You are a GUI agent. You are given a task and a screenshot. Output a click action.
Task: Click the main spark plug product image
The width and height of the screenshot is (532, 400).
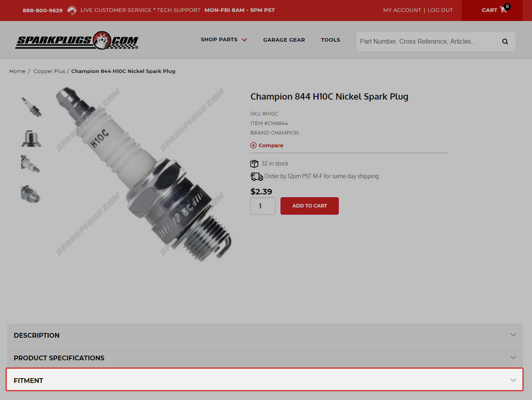[x=143, y=174]
